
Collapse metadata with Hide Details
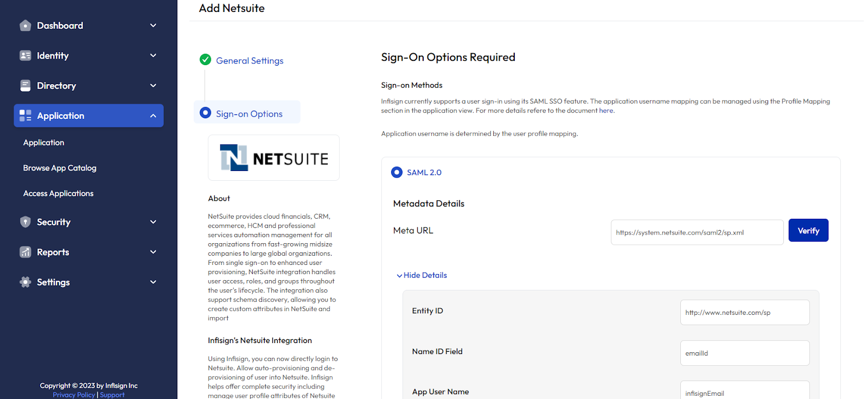click(422, 275)
